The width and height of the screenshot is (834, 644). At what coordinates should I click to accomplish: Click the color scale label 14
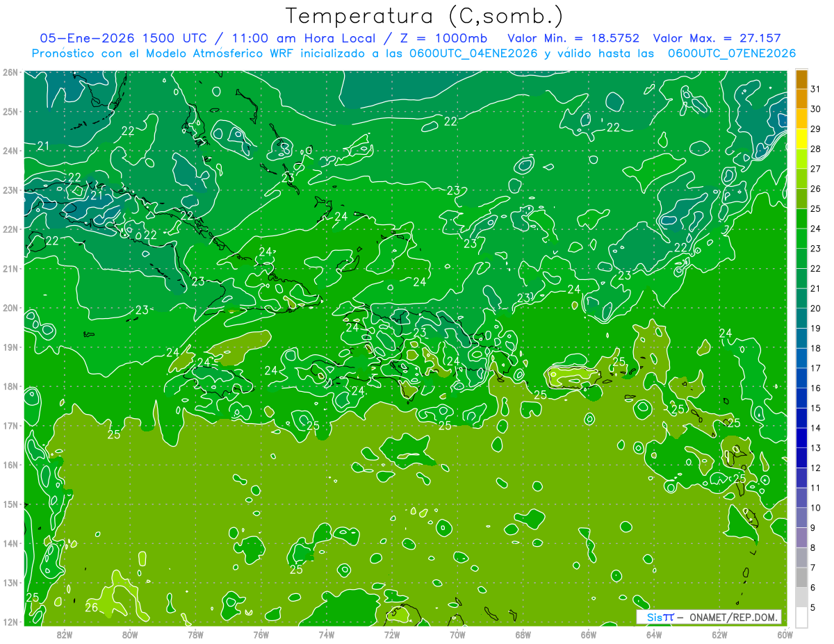(815, 428)
